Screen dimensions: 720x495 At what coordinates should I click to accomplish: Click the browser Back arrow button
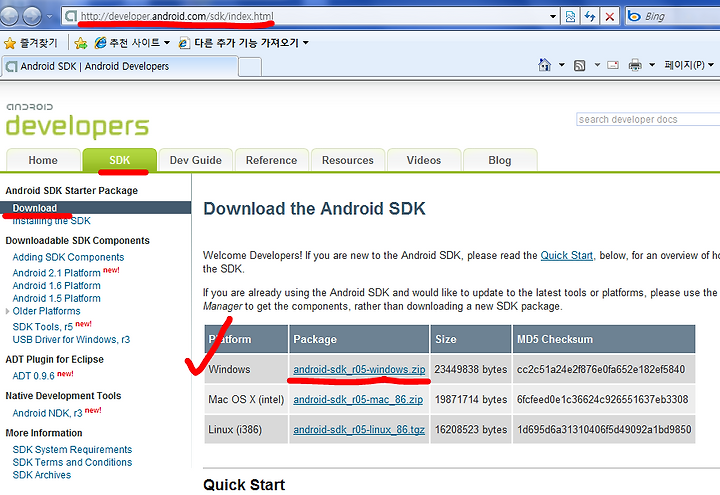tap(8, 17)
